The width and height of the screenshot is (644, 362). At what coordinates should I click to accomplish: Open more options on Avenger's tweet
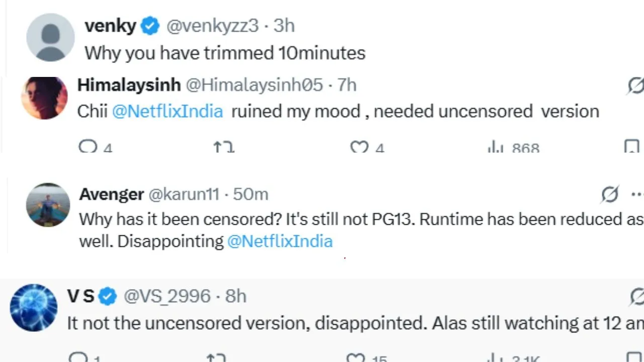point(637,194)
